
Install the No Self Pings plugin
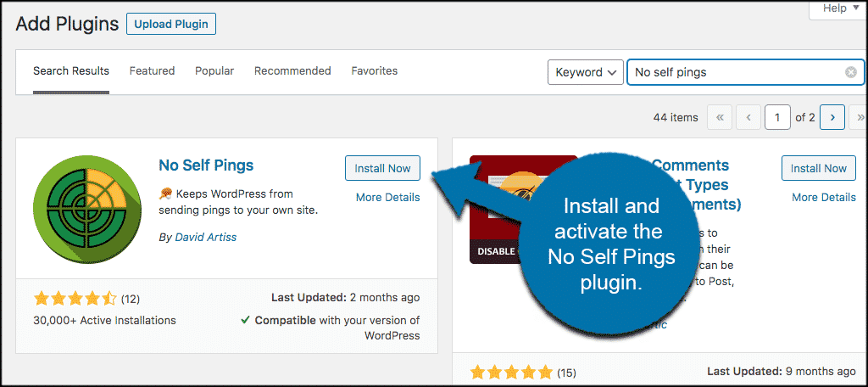coord(382,168)
